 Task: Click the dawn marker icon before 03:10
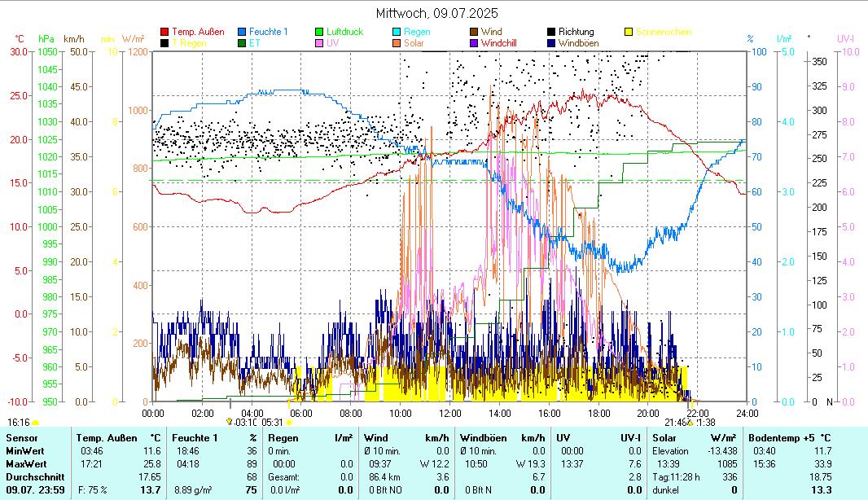click(x=229, y=422)
